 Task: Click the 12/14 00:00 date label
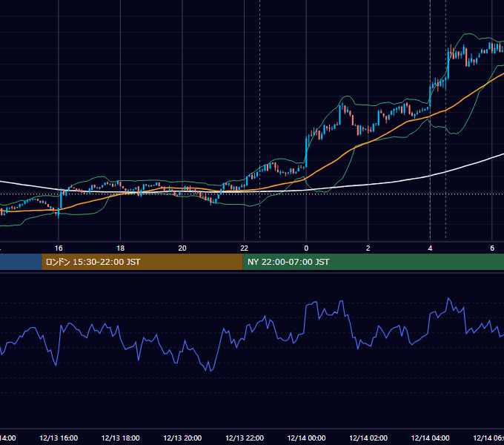[x=306, y=438]
